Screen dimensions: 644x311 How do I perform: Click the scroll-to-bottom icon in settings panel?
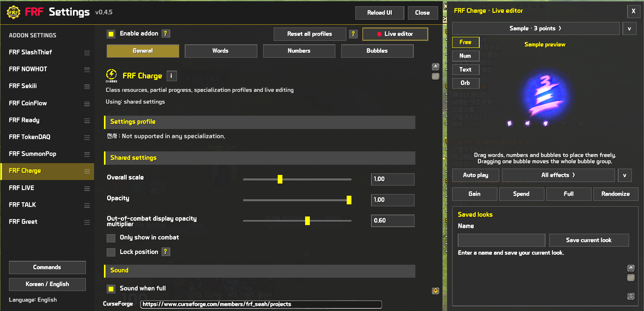click(435, 291)
